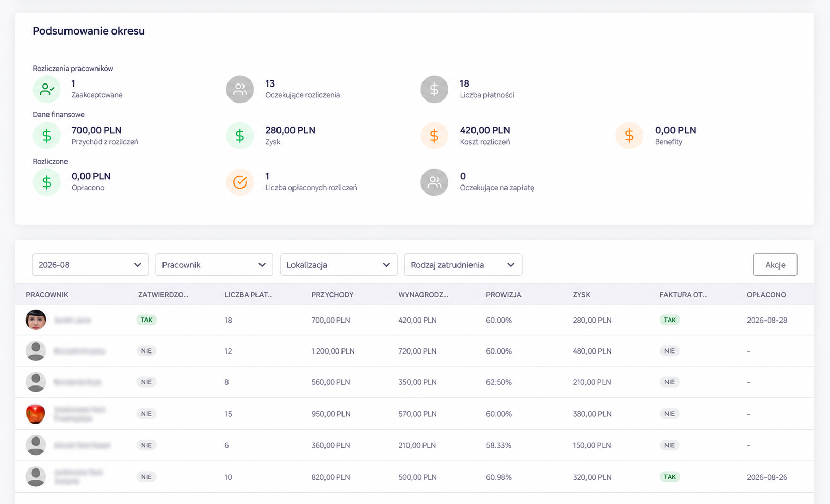The height and width of the screenshot is (504, 830).
Task: Click the Zysk green dollar icon
Action: click(240, 136)
